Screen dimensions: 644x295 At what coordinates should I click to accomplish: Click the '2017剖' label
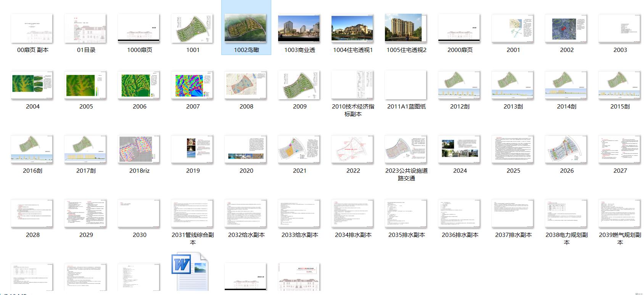86,170
